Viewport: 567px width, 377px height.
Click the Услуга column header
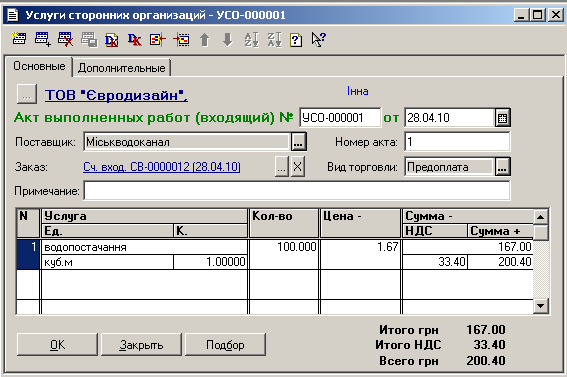pos(145,216)
